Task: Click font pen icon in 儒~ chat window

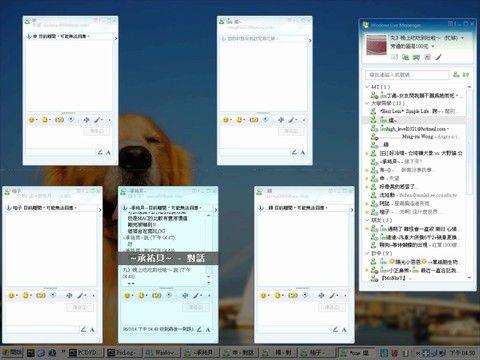Action: click(292, 120)
